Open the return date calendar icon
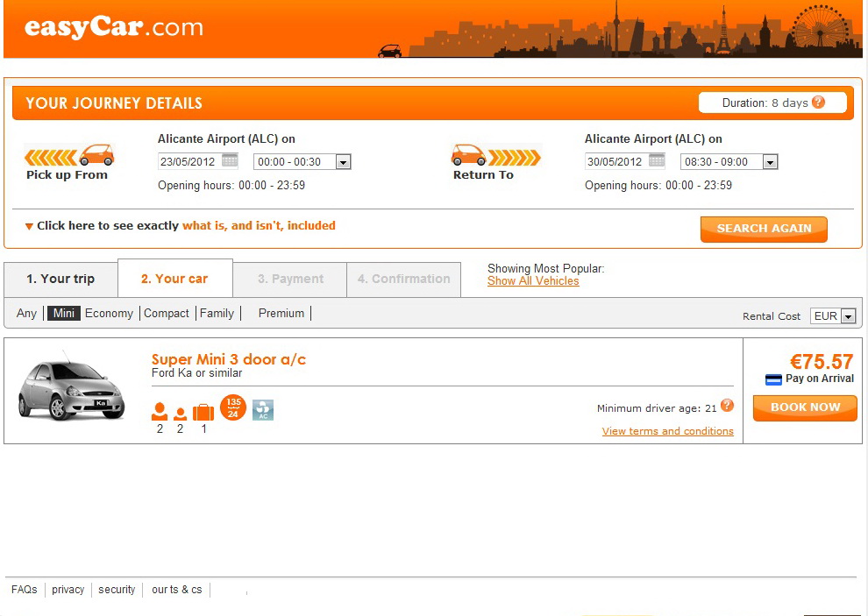 coord(657,160)
